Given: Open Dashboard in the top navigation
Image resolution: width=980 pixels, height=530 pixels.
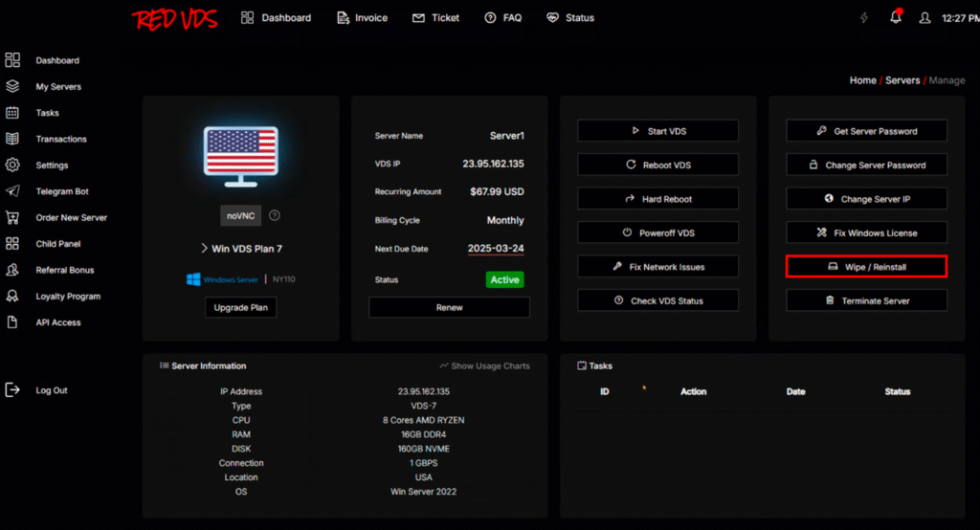Looking at the screenshot, I should tap(277, 18).
